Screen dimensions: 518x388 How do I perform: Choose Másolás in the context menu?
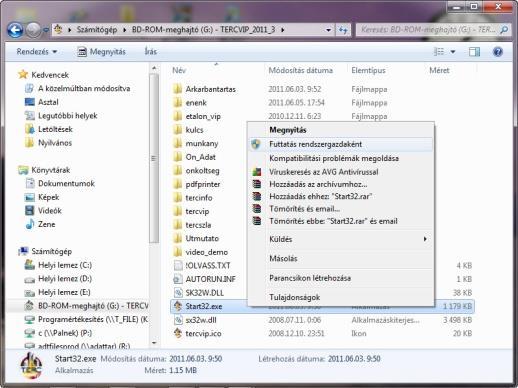341,258
